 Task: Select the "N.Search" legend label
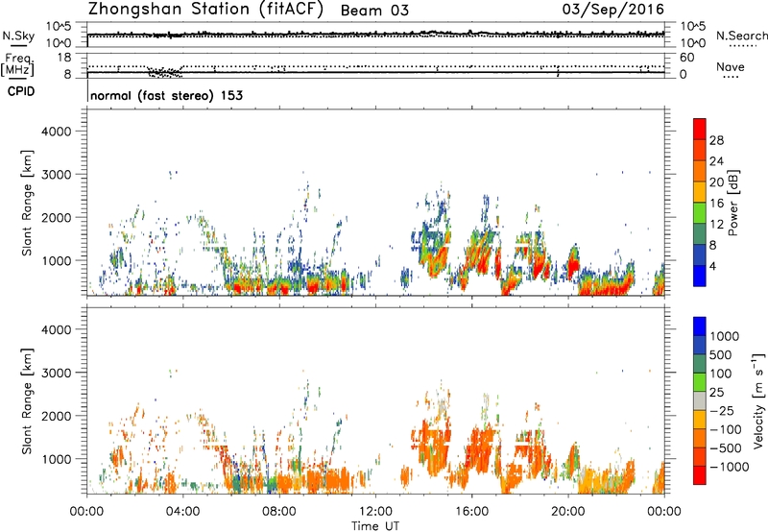pyautogui.click(x=741, y=36)
